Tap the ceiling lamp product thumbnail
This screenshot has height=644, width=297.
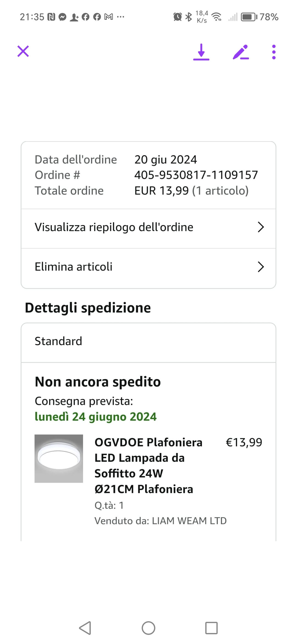tap(59, 459)
